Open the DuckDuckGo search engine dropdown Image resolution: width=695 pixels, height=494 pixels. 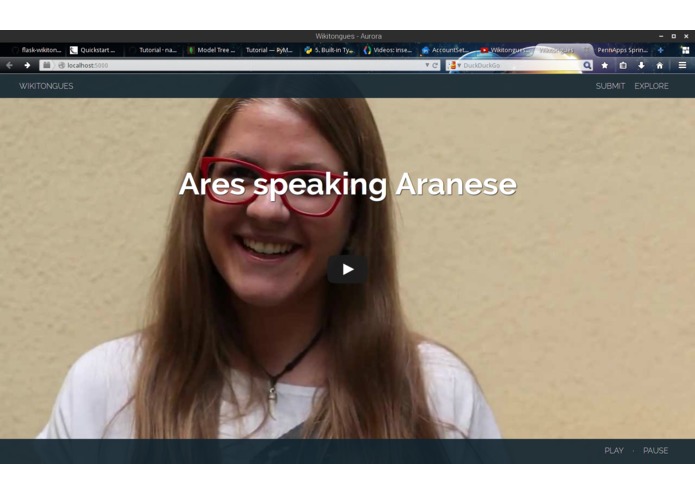454,65
